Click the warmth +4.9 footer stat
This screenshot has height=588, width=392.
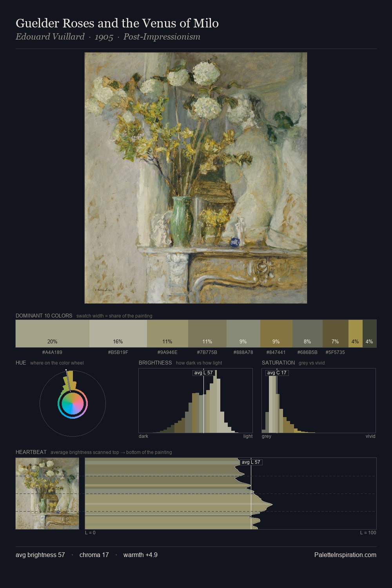click(x=140, y=555)
